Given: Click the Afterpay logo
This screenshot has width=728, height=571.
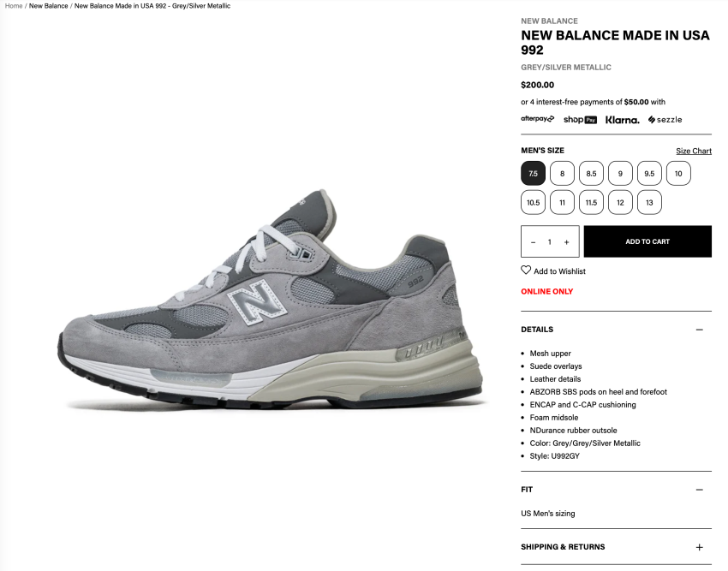Looking at the screenshot, I should coord(537,119).
